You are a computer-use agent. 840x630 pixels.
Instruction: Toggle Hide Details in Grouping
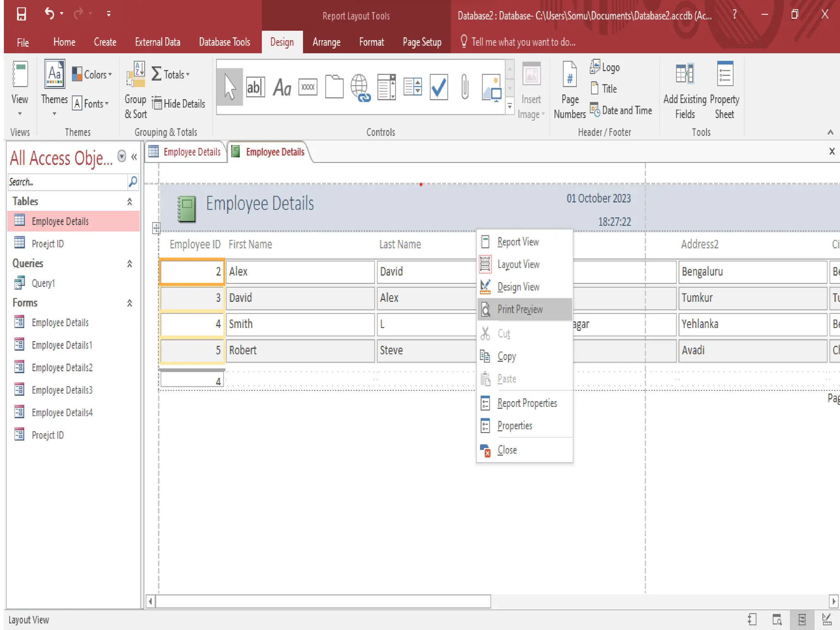(179, 104)
